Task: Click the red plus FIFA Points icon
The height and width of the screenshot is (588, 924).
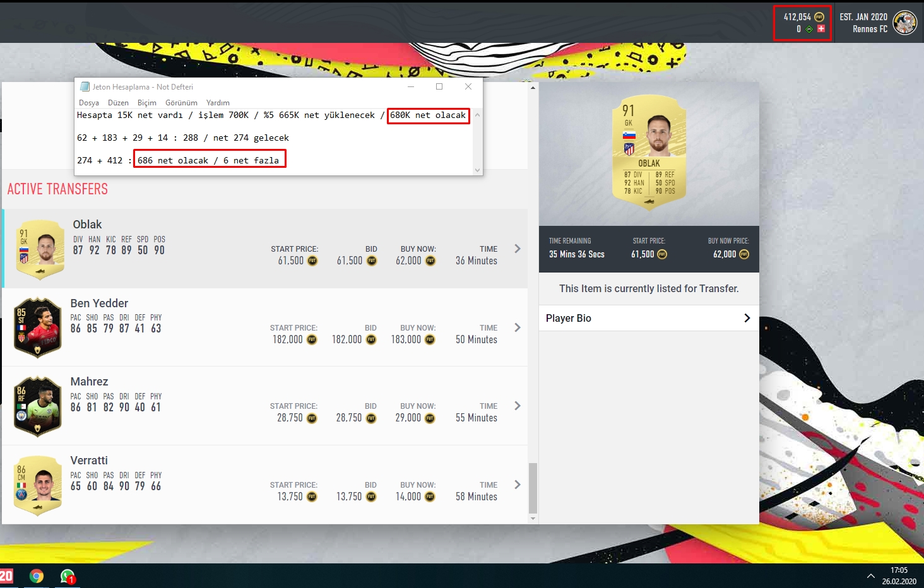Action: [x=820, y=28]
